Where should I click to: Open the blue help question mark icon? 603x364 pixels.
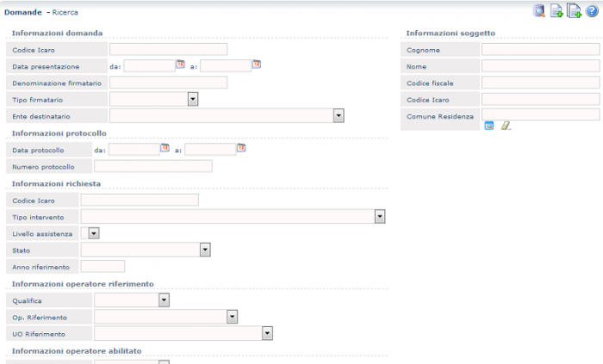pyautogui.click(x=591, y=11)
